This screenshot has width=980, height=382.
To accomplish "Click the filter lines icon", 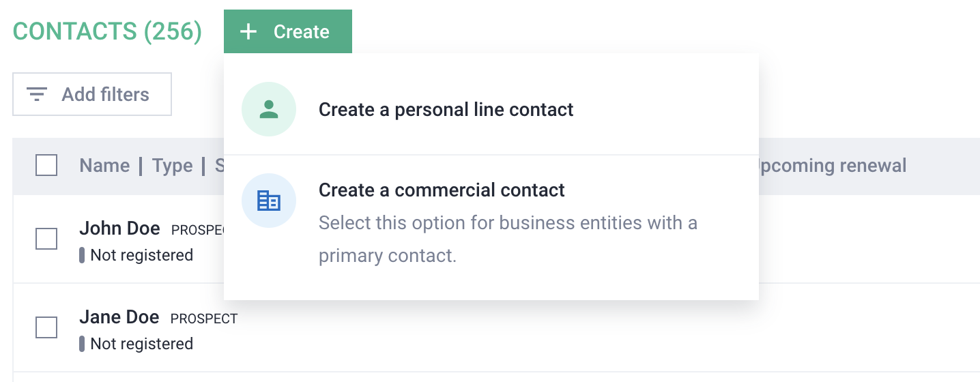I will click(x=37, y=94).
